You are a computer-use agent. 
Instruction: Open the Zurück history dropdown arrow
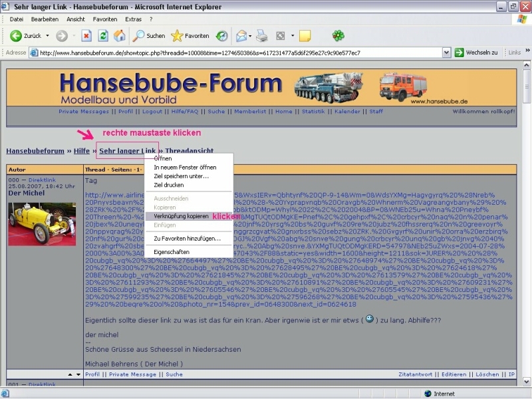47,36
